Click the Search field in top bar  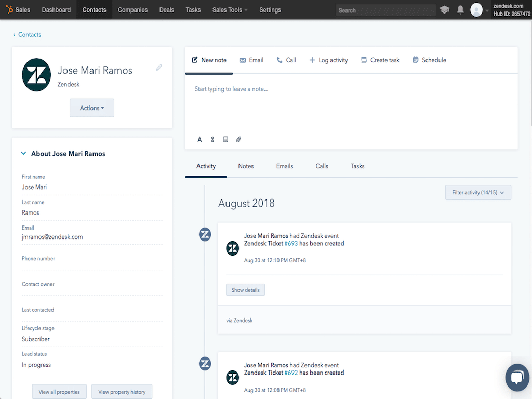[x=385, y=10]
